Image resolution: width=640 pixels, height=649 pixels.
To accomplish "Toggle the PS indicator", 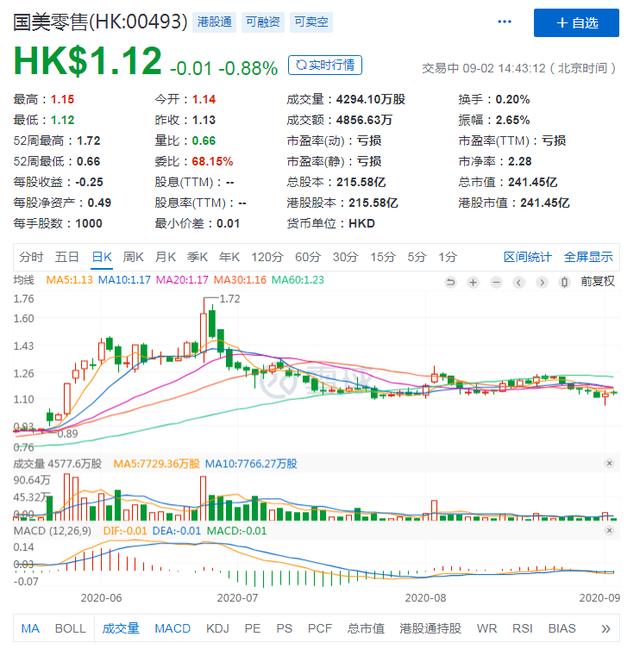I will tap(284, 629).
